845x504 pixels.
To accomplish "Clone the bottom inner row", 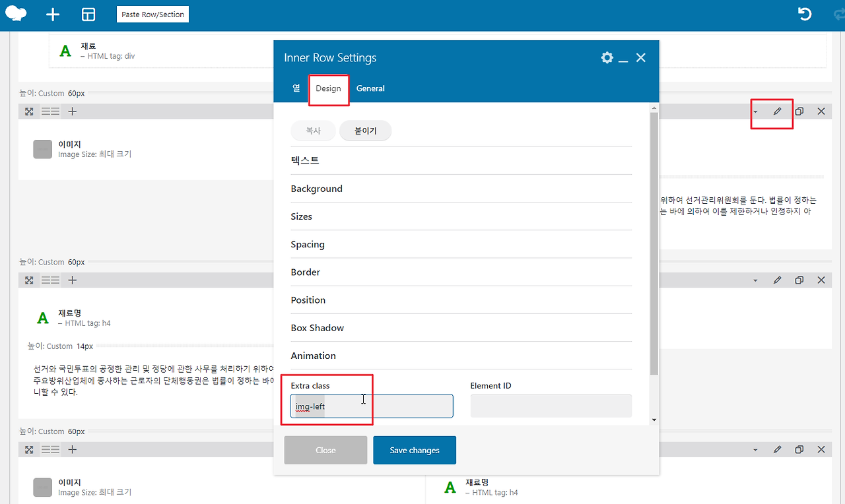I will (x=799, y=450).
